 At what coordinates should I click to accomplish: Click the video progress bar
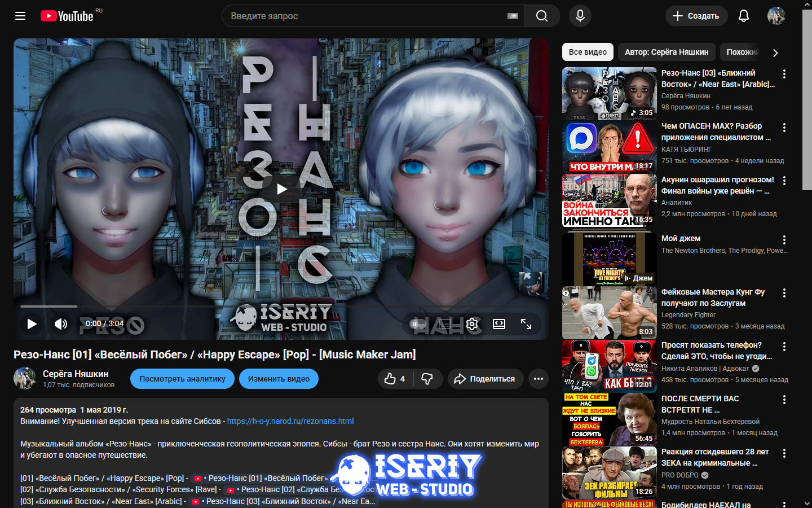click(226, 306)
